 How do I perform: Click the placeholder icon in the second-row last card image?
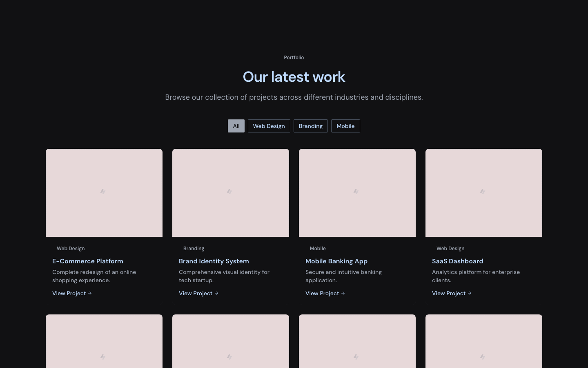(483, 357)
